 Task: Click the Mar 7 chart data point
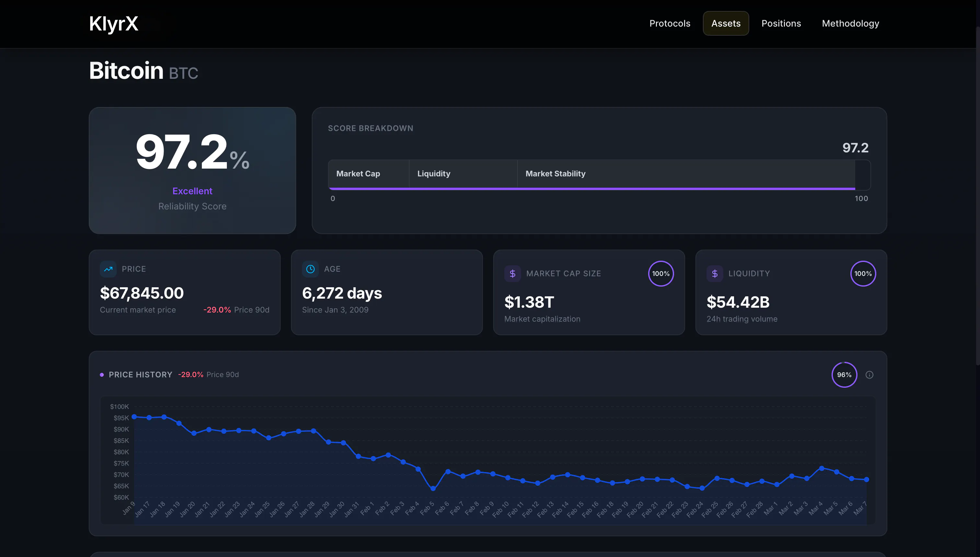click(x=867, y=479)
